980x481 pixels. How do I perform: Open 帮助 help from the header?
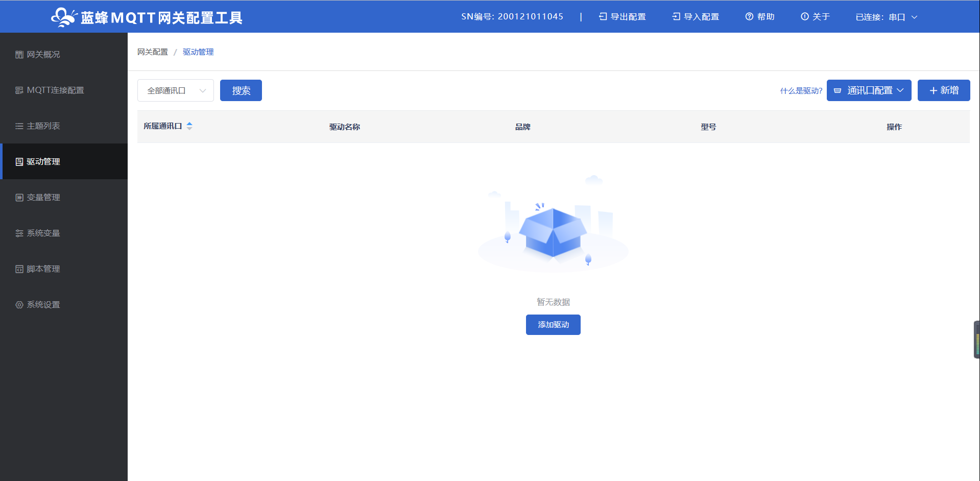(760, 17)
